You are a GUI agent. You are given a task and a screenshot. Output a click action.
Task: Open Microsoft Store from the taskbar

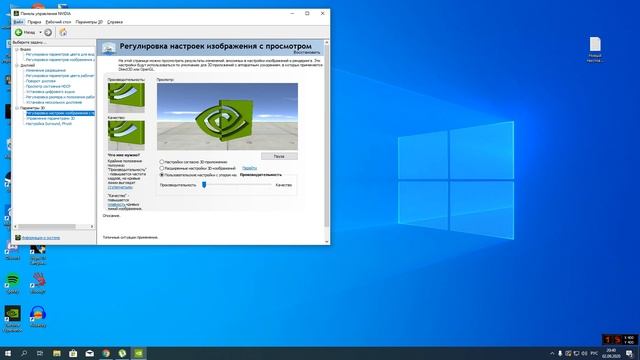coord(73,353)
